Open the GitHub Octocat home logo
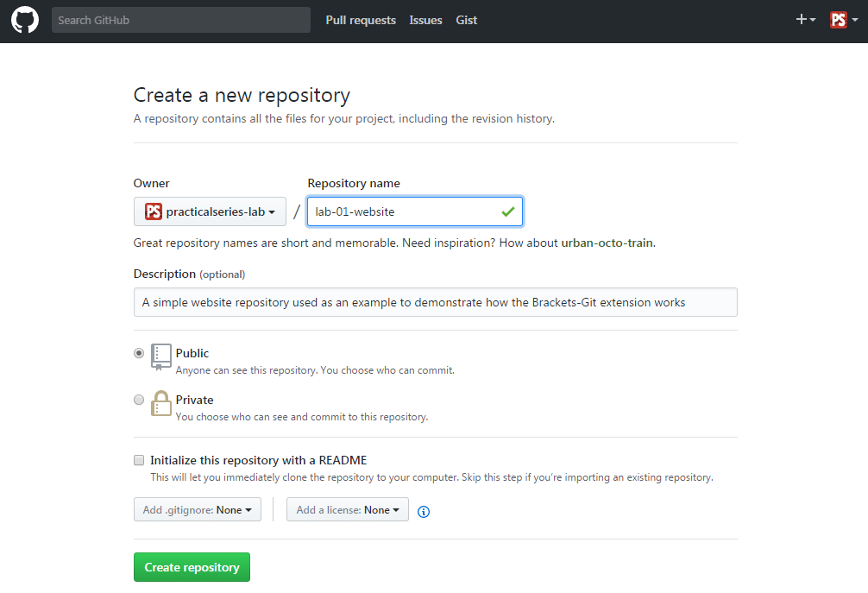The width and height of the screenshot is (868, 593). [25, 20]
